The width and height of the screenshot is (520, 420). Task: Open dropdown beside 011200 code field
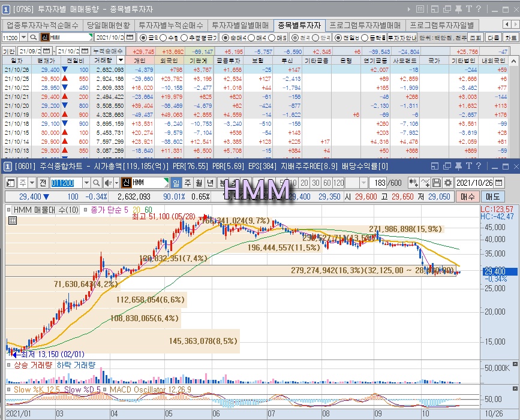tap(86, 183)
